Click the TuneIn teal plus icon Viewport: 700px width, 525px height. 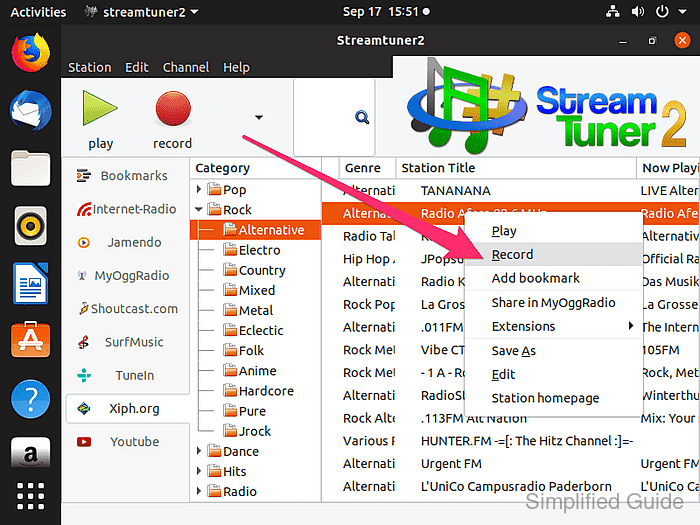(83, 375)
